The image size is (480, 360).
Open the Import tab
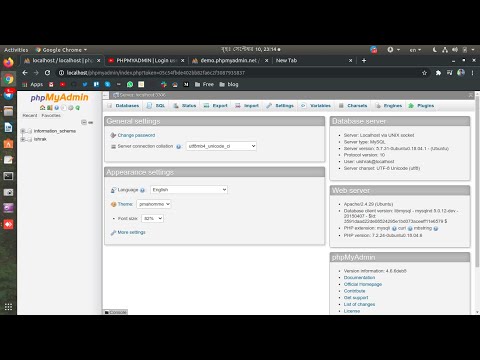pos(247,106)
